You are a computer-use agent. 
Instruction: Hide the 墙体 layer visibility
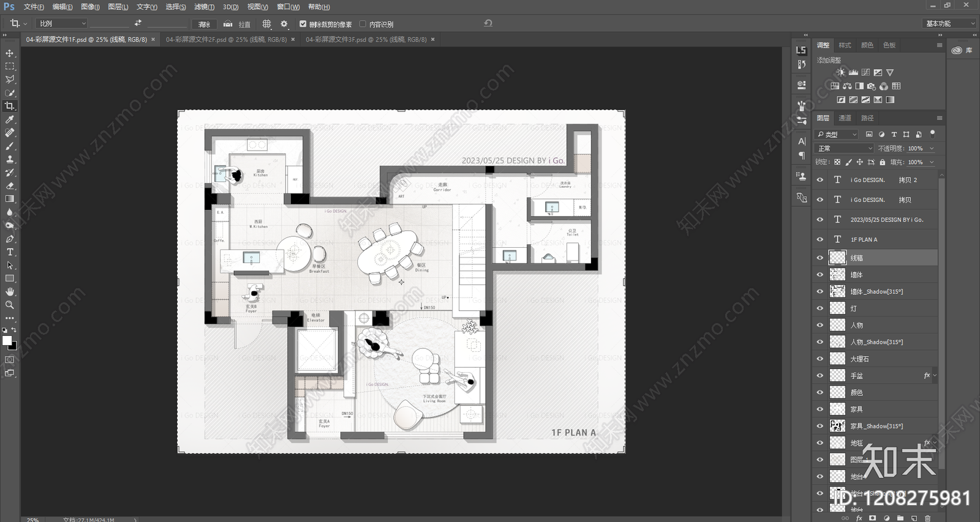coord(820,275)
